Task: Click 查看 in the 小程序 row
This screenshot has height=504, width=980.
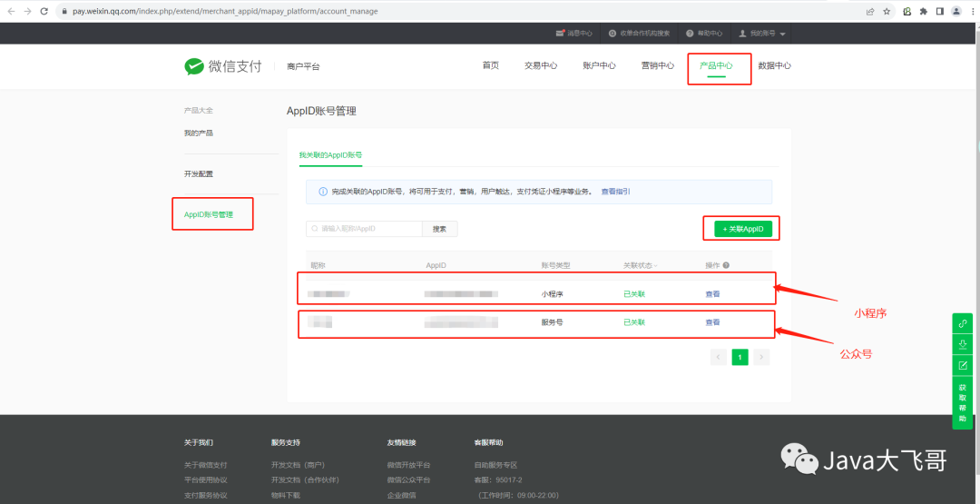Action: click(712, 294)
